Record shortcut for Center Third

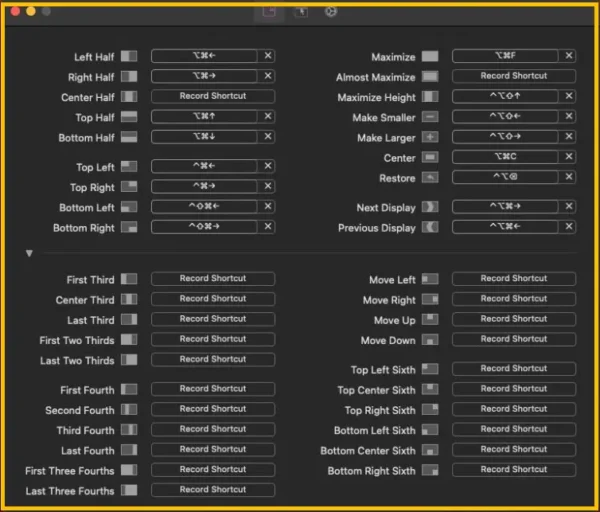click(213, 299)
